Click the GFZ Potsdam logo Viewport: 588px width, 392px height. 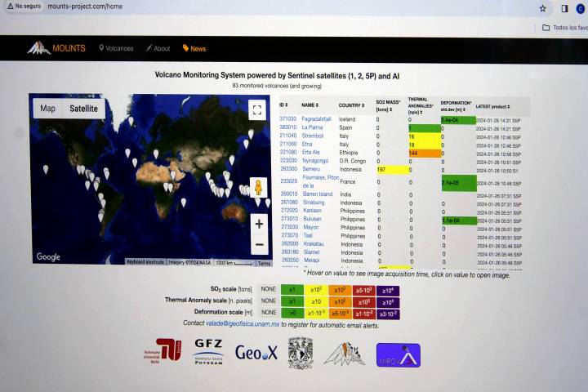coord(208,352)
